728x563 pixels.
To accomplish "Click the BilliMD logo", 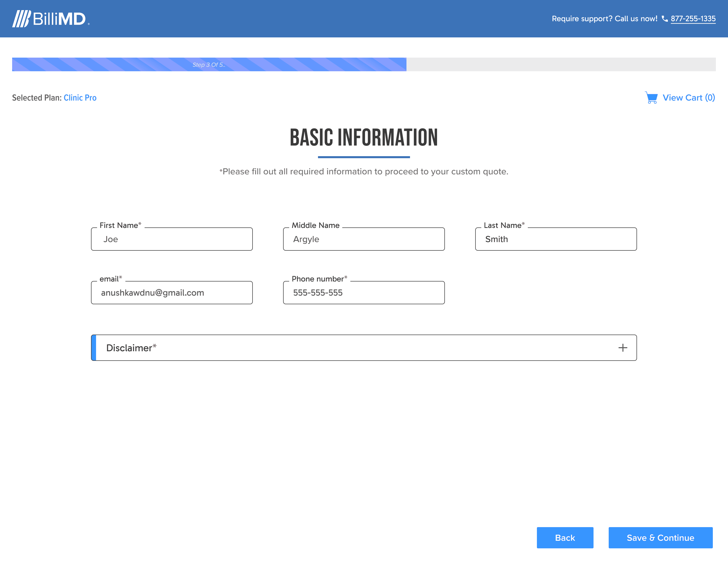I will pyautogui.click(x=51, y=19).
